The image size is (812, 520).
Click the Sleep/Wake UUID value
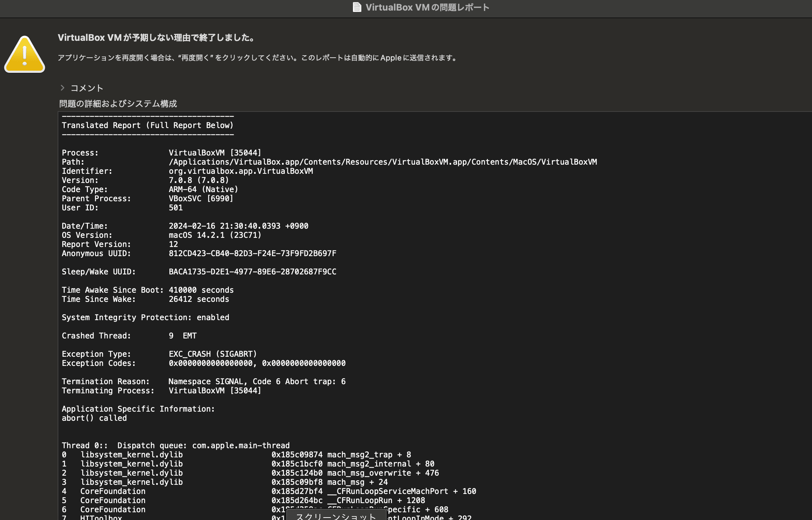click(x=252, y=272)
